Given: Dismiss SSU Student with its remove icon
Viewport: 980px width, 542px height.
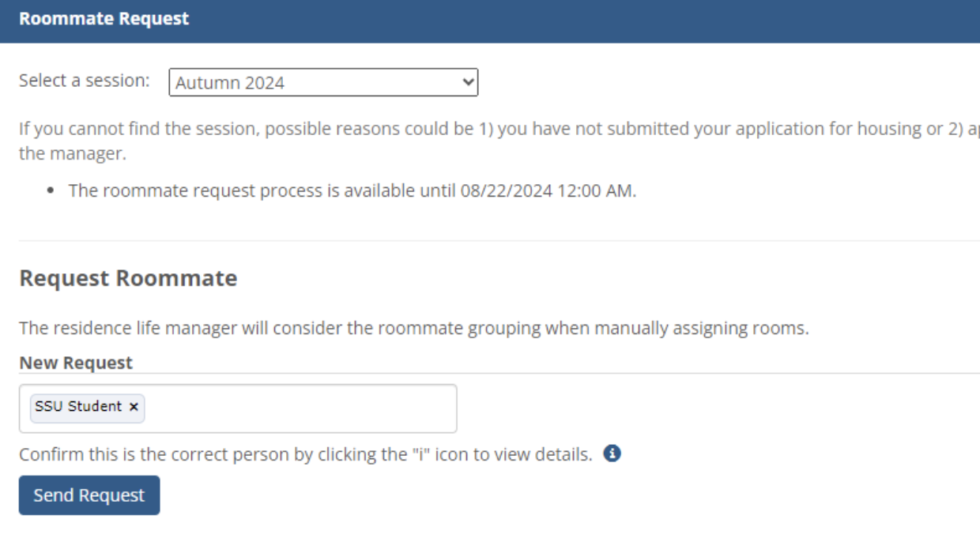Looking at the screenshot, I should tap(133, 408).
